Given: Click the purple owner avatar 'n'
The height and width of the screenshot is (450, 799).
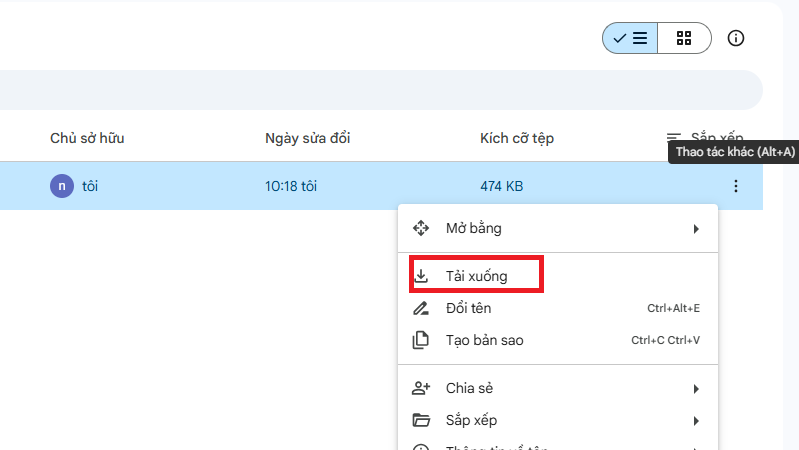Looking at the screenshot, I should point(62,186).
